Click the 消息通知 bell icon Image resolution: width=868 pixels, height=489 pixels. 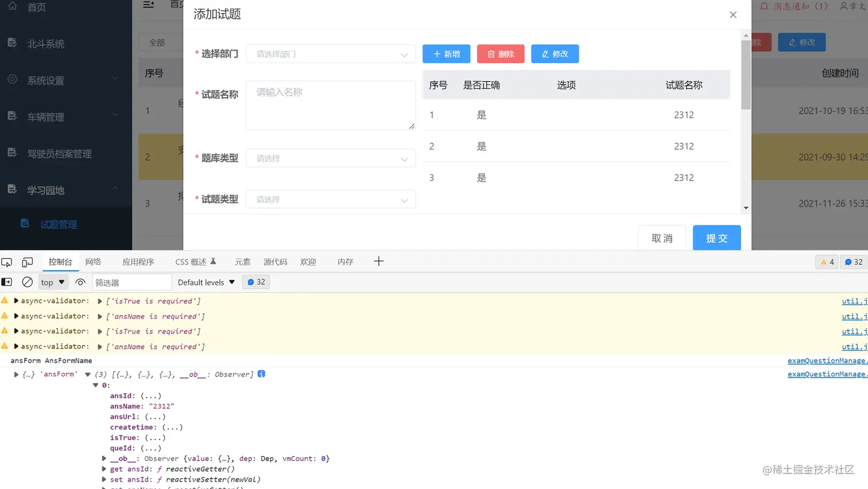coord(764,6)
